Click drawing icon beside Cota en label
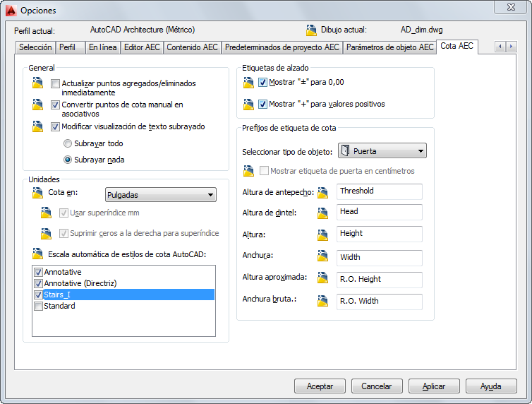Screen dimensions: 532x404 (37, 193)
